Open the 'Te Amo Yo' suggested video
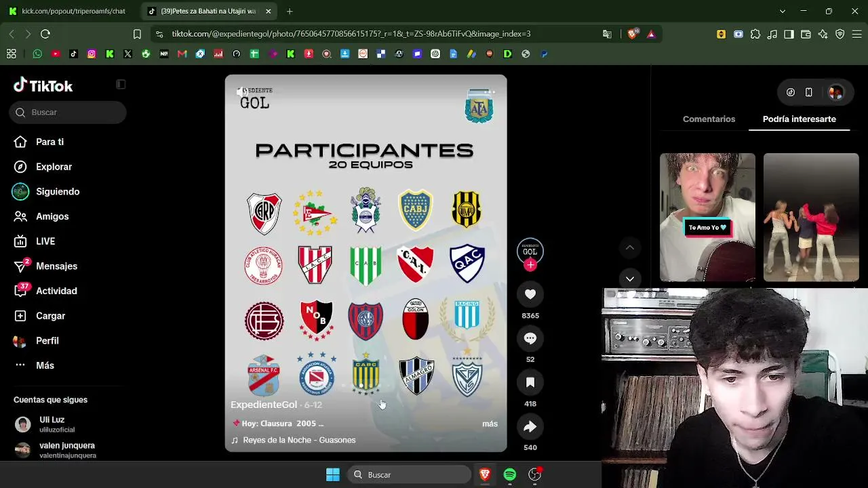Screen dimensions: 868x488 707,217
